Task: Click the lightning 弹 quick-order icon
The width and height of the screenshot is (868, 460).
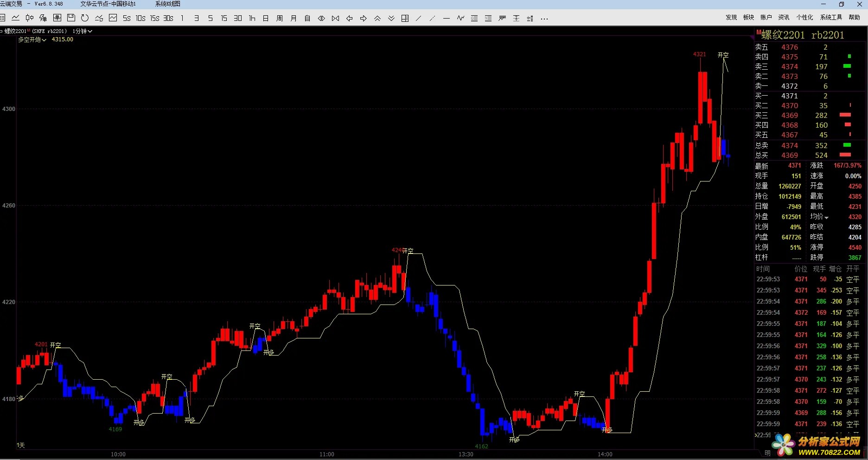Action: click(43, 18)
